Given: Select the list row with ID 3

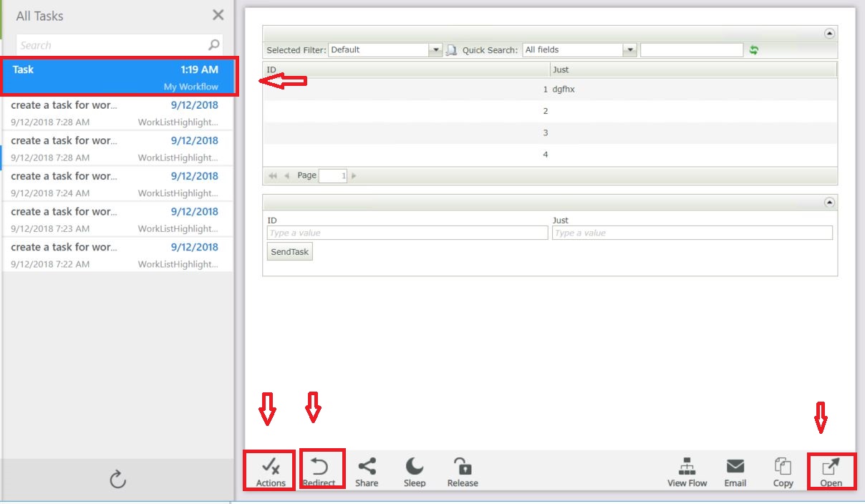Looking at the screenshot, I should click(550, 132).
